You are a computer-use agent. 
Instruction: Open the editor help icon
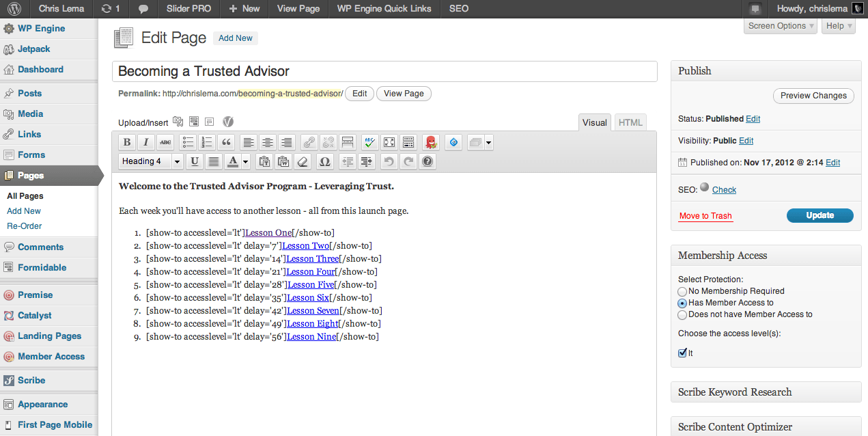[428, 162]
